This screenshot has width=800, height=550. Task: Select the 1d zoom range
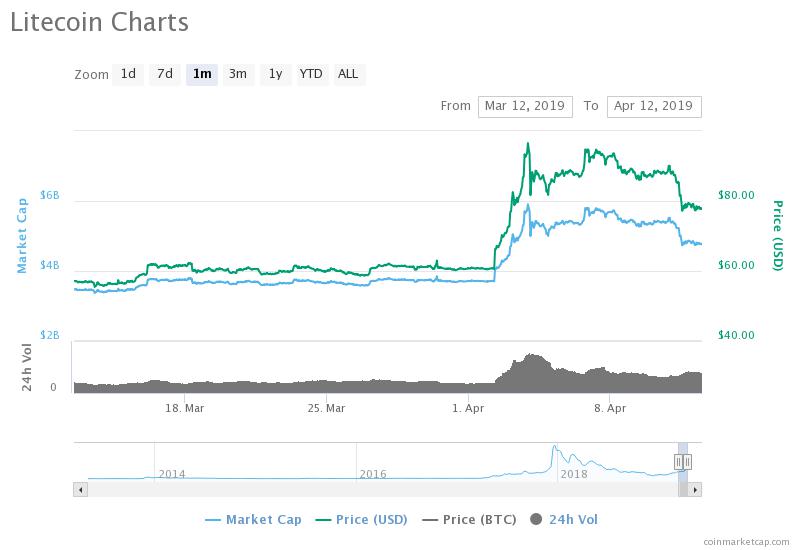tap(128, 74)
